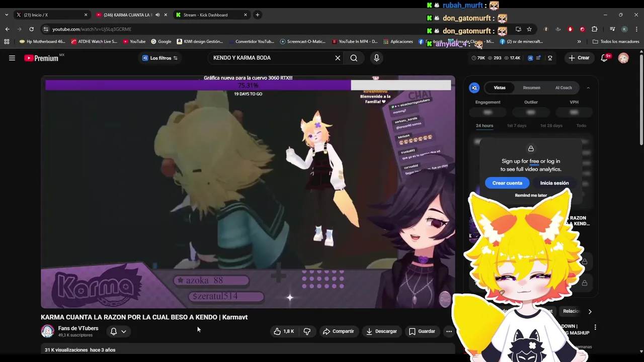644x362 pixels.
Task: Reload the page in the browser
Action: point(31,29)
